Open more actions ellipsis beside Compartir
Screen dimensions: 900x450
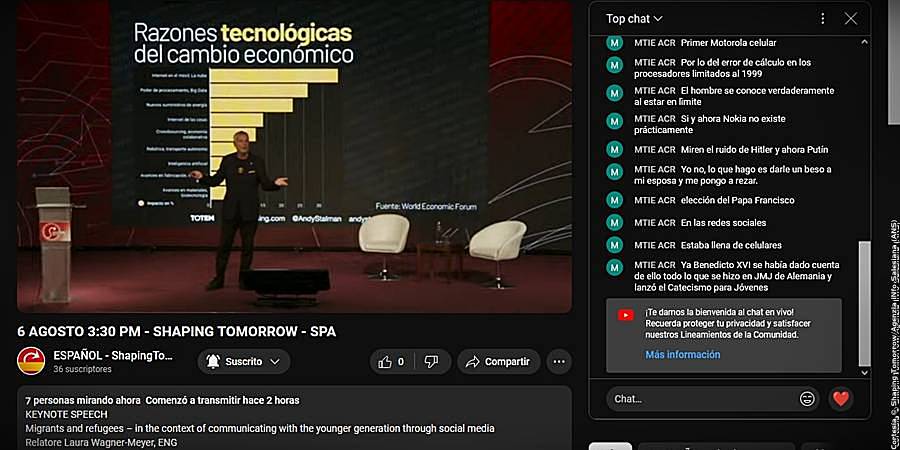tap(558, 362)
